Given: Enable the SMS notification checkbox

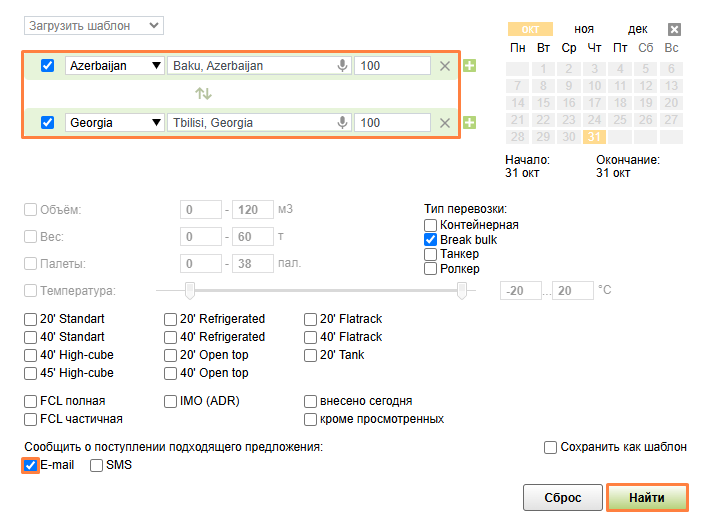Looking at the screenshot, I should tap(97, 465).
